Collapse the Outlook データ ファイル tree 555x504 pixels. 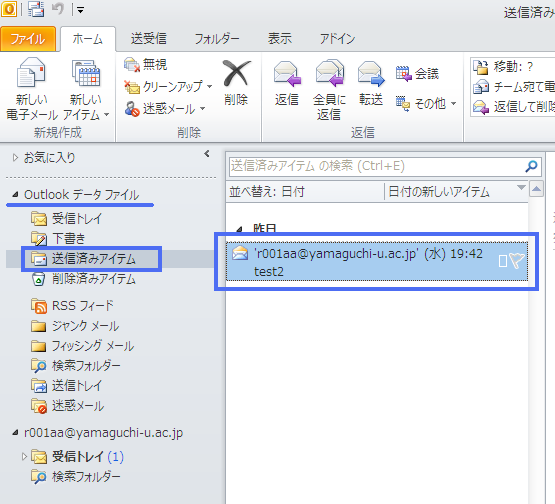click(15, 194)
